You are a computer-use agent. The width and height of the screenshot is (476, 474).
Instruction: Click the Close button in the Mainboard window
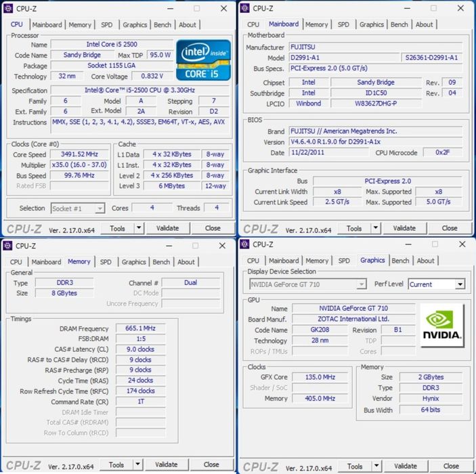point(450,228)
